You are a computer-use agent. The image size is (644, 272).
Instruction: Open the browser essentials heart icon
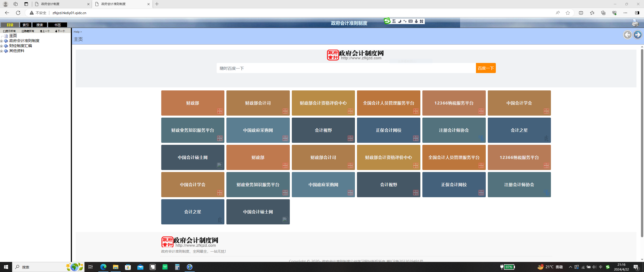coord(614,13)
